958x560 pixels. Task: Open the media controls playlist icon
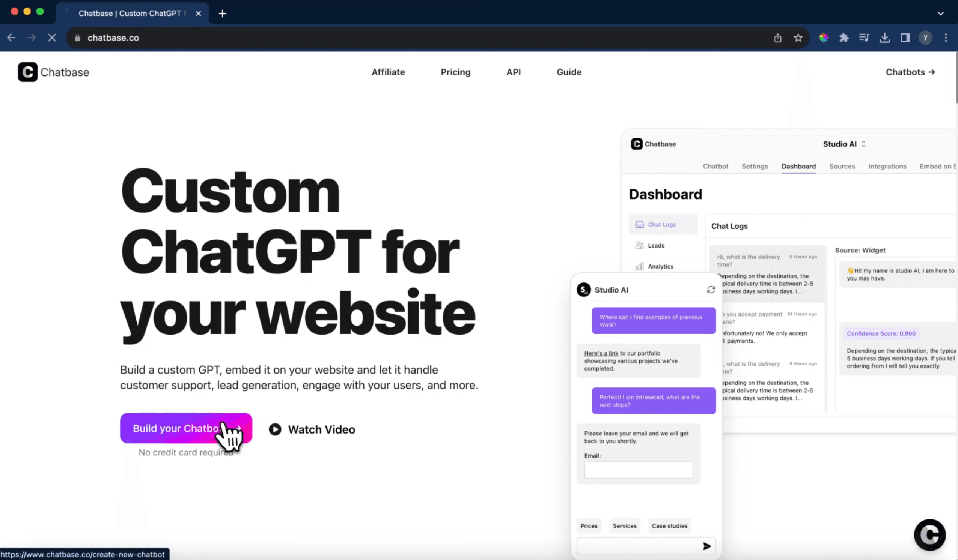(x=864, y=38)
